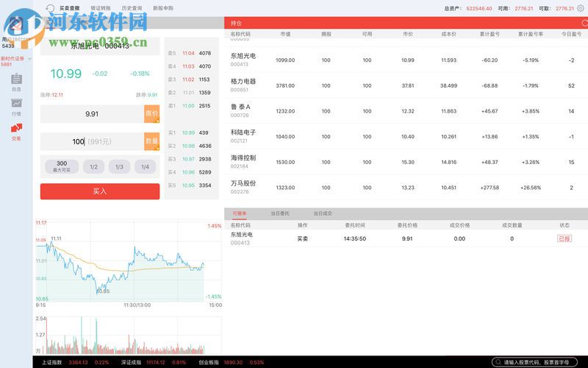Image resolution: width=588 pixels, height=368 pixels.
Task: Click the 跌停 9.91 limit-down price
Action: pos(147,95)
